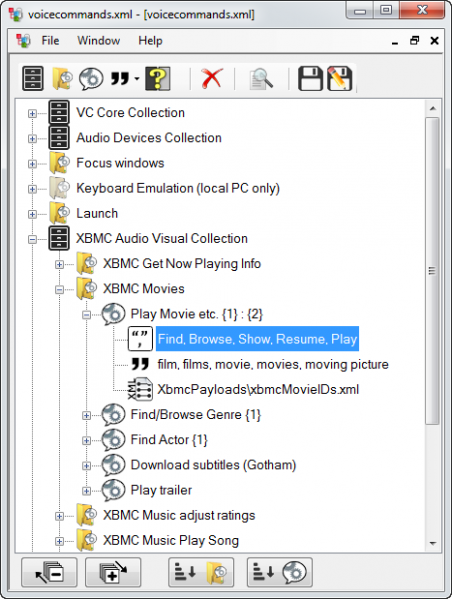Click XBMC Audio Visual Collection cabinet icon
The height and width of the screenshot is (599, 452).
59,238
